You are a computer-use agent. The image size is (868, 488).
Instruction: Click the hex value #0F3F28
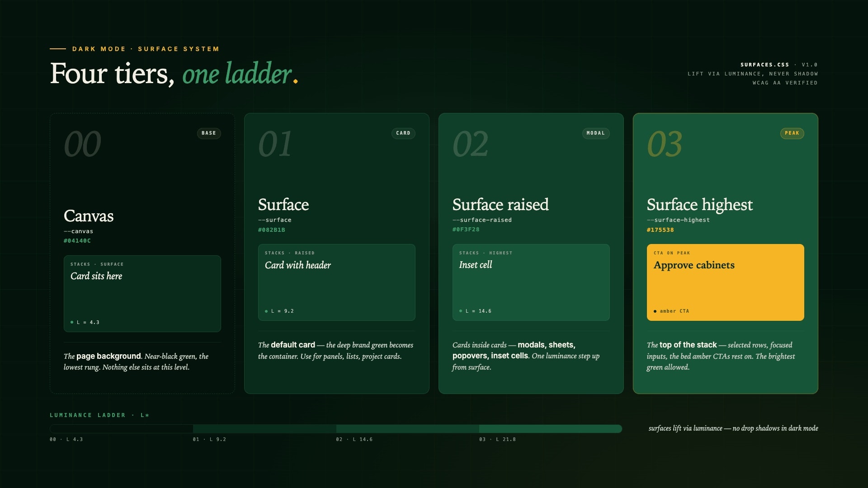[466, 230]
